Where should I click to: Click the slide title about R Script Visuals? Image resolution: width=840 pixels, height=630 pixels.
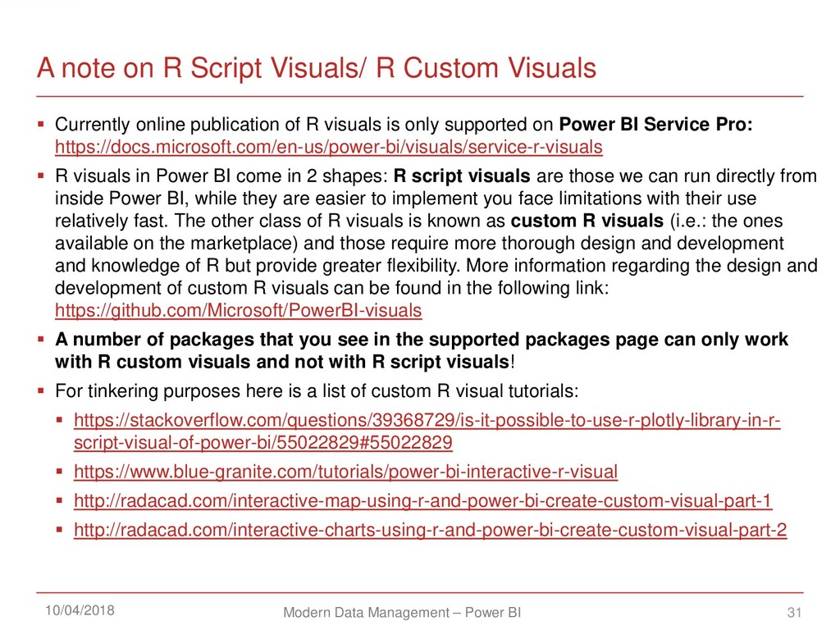point(316,68)
